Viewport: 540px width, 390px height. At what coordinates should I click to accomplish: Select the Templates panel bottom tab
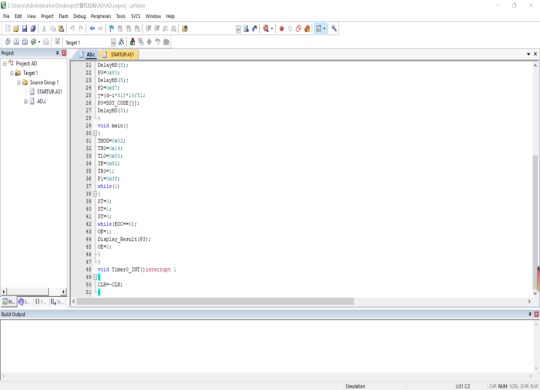(x=57, y=302)
